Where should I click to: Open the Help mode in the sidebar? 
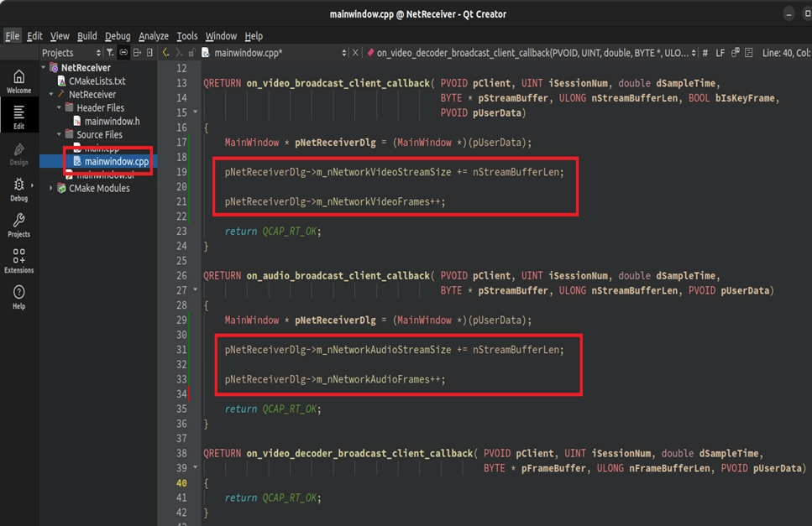tap(19, 297)
